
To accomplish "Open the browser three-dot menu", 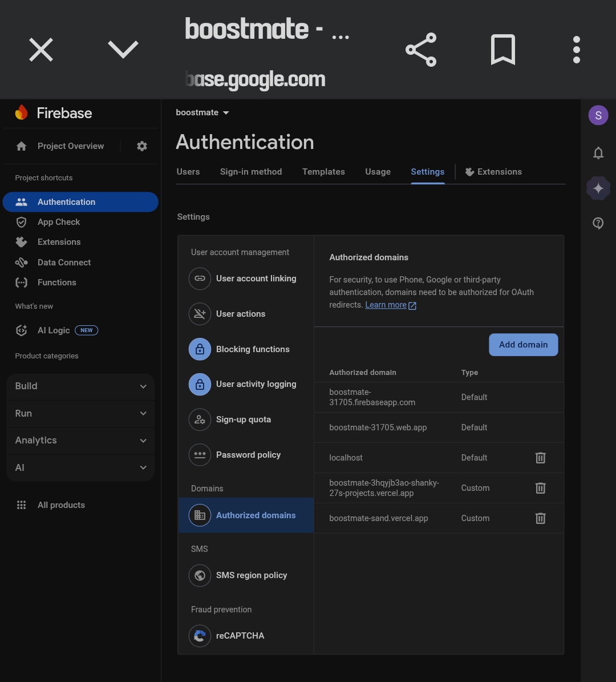I will tap(577, 50).
